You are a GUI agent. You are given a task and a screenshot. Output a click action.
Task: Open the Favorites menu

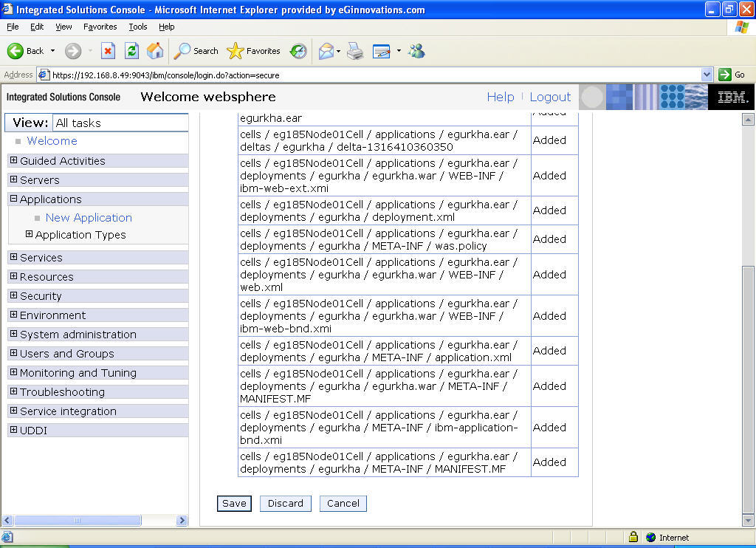[x=100, y=27]
